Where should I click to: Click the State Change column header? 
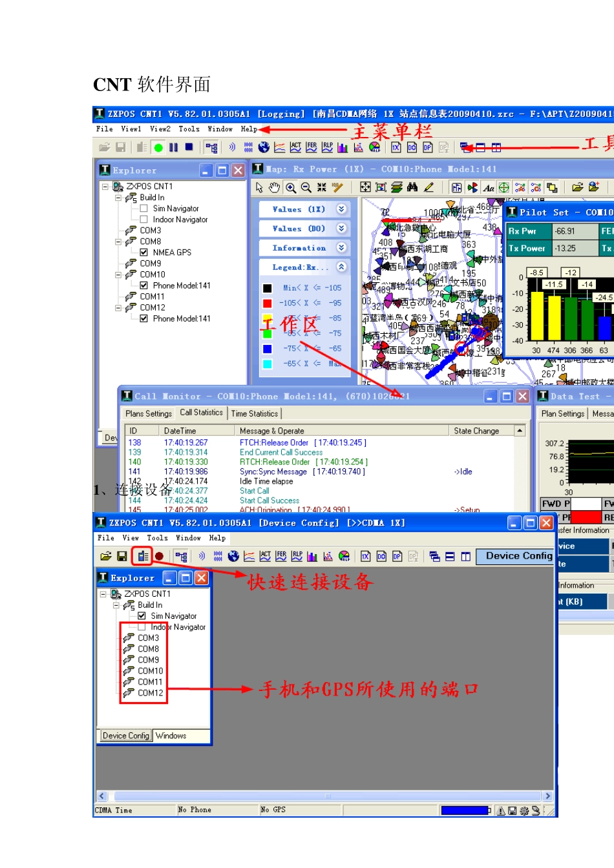(476, 431)
